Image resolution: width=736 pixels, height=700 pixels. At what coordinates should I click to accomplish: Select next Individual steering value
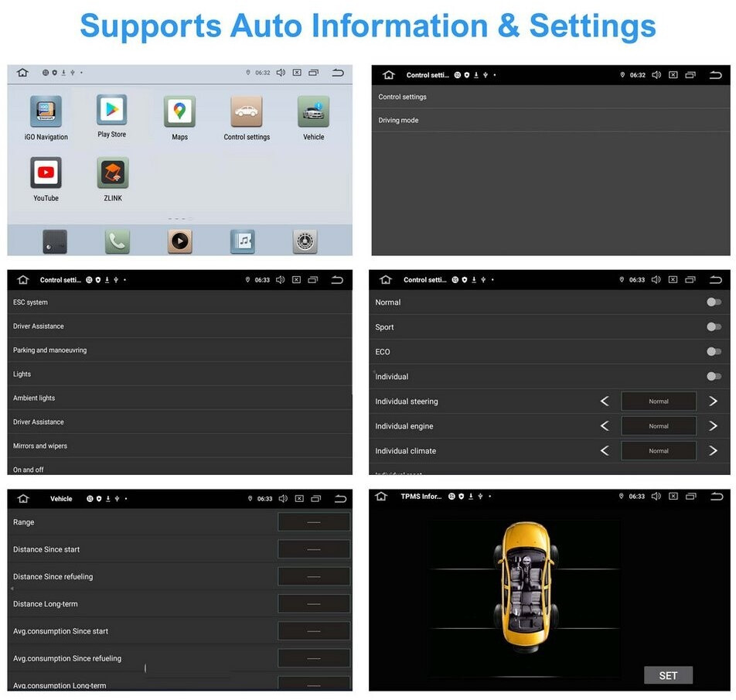point(713,401)
